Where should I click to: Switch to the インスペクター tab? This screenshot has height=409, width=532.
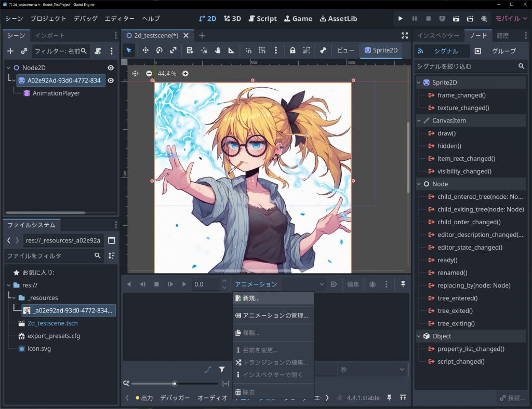[x=438, y=36]
